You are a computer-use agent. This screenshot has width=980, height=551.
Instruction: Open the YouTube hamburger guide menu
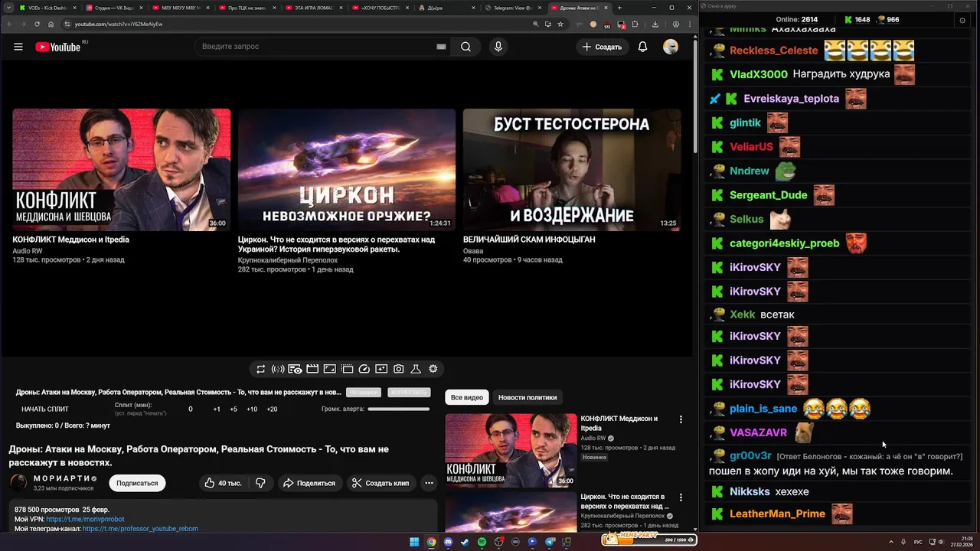coord(18,47)
